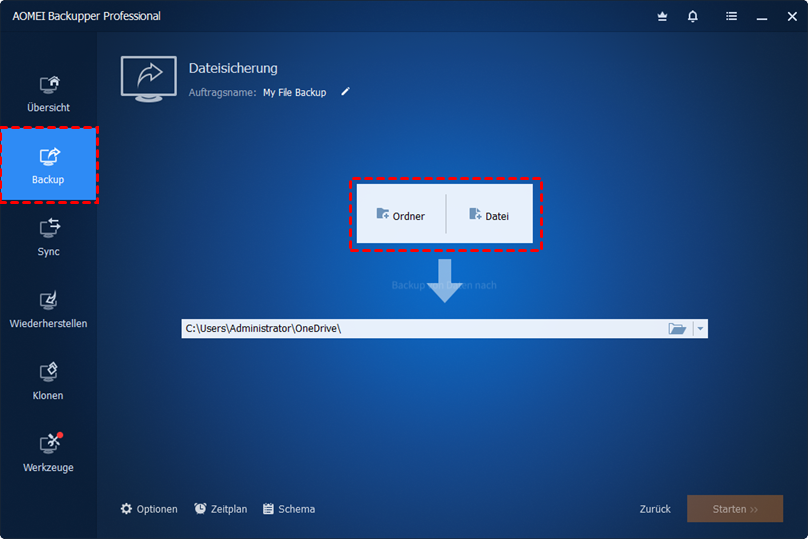Close the AOMEI Backupper window
The image size is (808, 539).
pyautogui.click(x=793, y=16)
